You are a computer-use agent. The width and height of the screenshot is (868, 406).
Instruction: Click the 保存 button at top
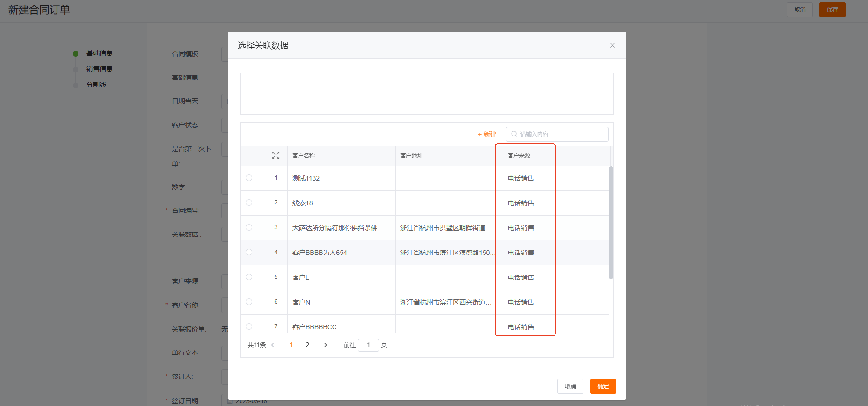coord(832,10)
